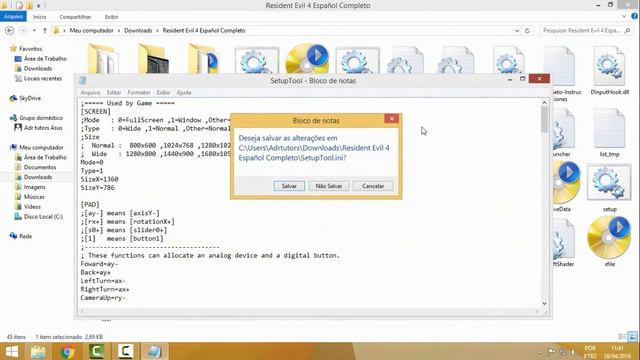640x360 pixels.
Task: Click the [PAD] line in Notepad
Action: [90, 204]
